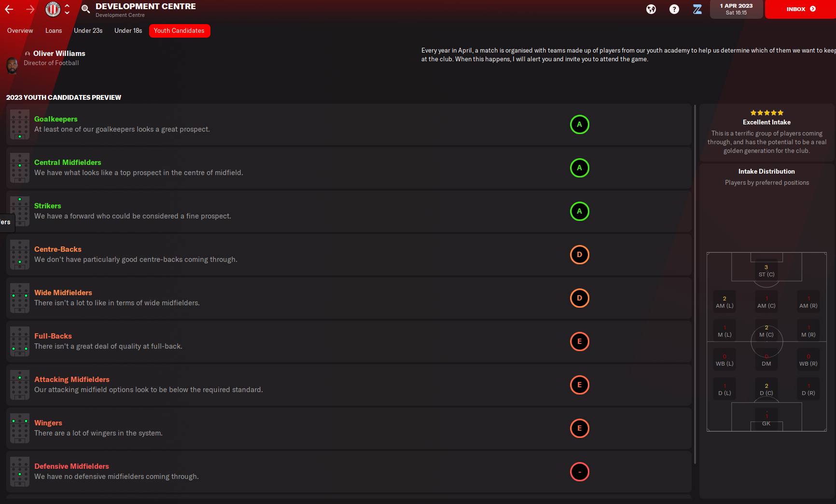Click the Full-Backs position pitch icon
The height and width of the screenshot is (504, 836).
click(x=20, y=341)
